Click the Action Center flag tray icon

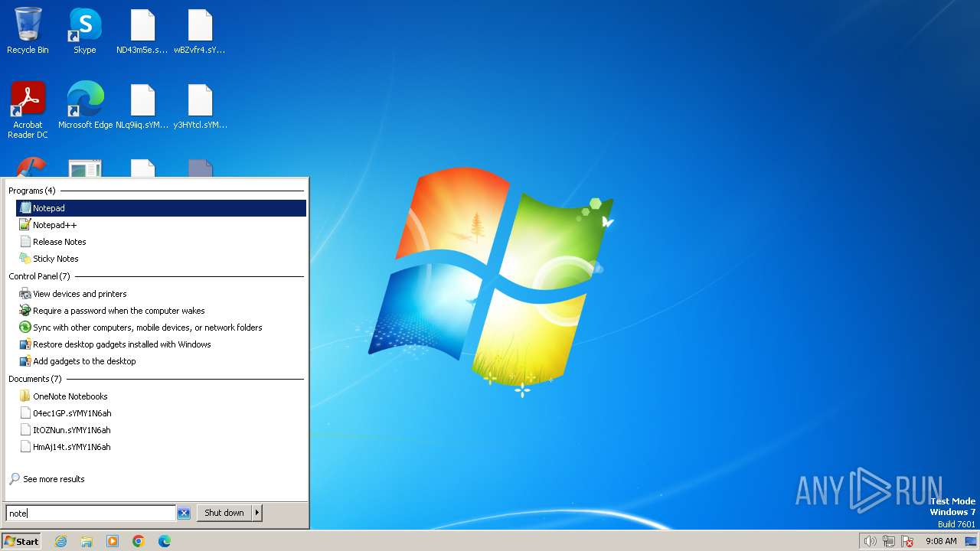[908, 541]
